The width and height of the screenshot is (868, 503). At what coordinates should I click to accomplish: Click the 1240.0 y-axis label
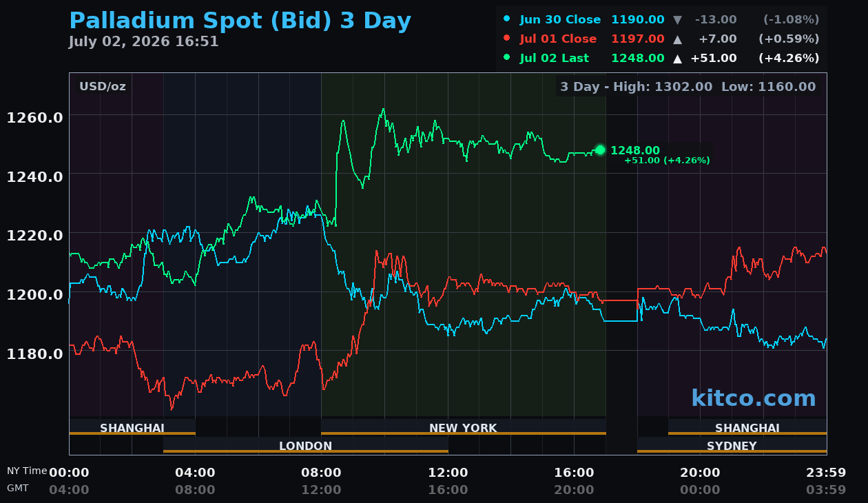(x=35, y=177)
